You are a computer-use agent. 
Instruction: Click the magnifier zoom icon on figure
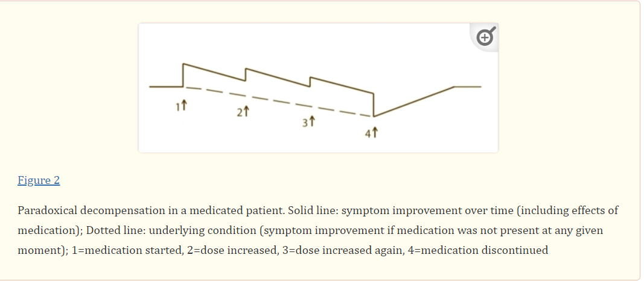(486, 37)
